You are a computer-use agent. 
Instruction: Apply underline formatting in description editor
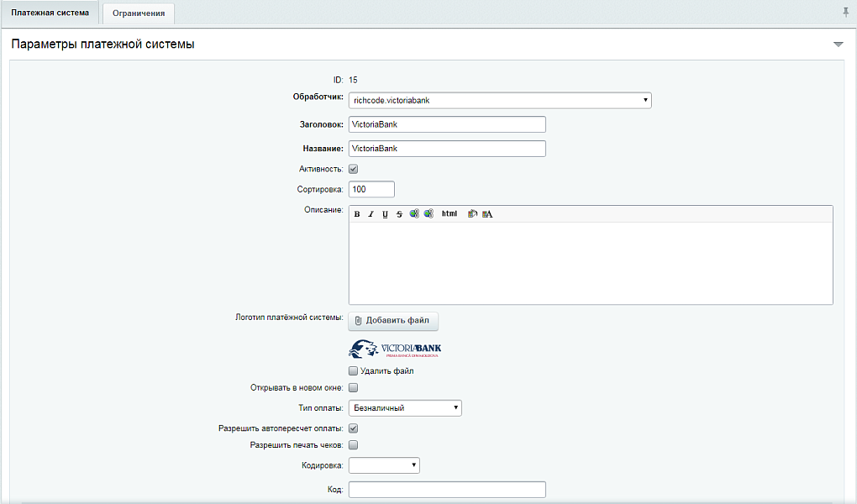385,214
